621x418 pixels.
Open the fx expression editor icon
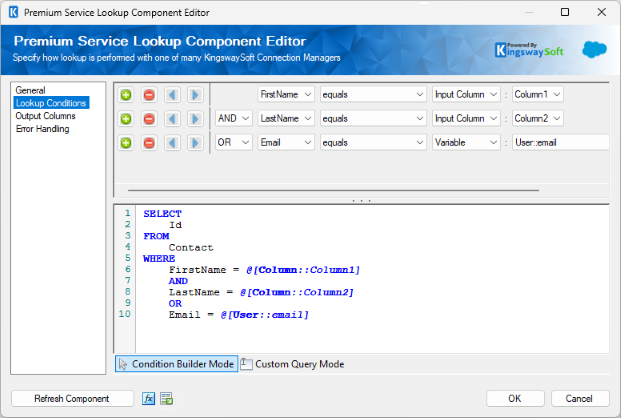[149, 399]
